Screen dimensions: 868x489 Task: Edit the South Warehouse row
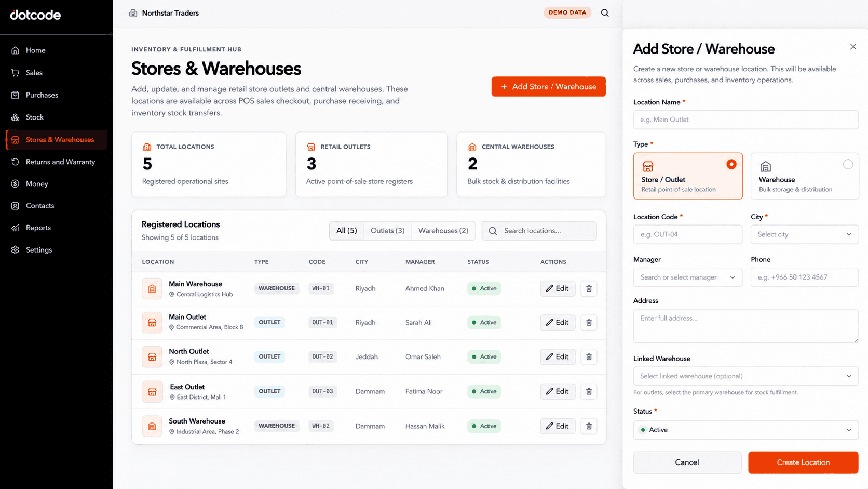(x=558, y=426)
